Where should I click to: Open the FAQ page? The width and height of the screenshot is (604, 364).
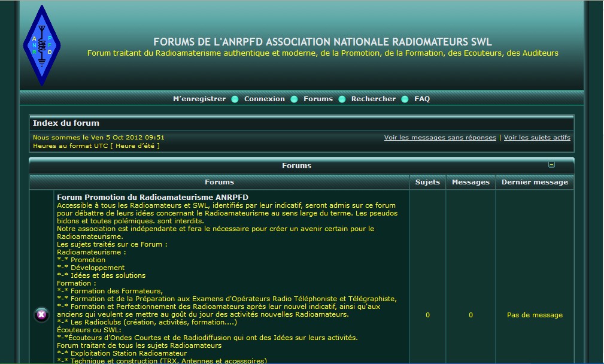point(422,99)
